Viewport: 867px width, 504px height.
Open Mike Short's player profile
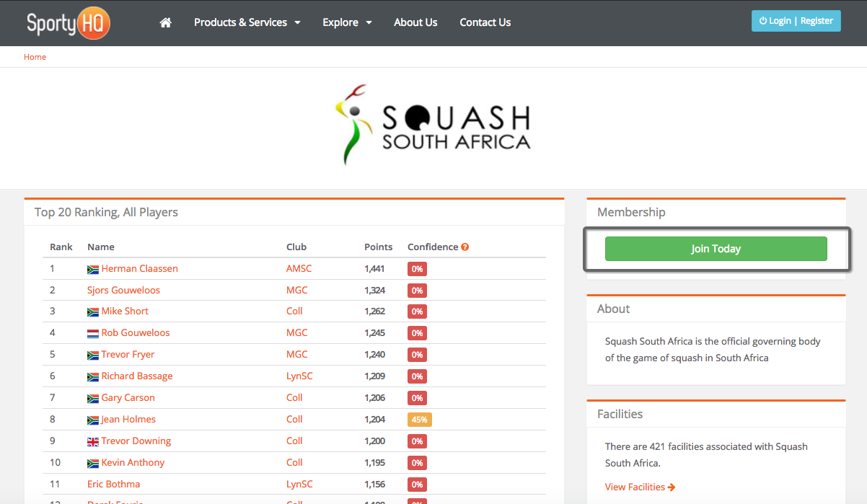click(125, 311)
